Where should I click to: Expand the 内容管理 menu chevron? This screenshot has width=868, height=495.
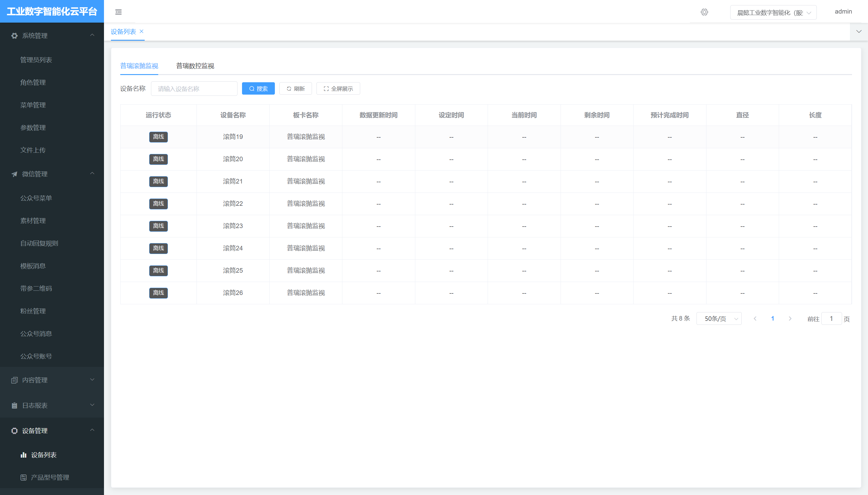[x=92, y=379]
